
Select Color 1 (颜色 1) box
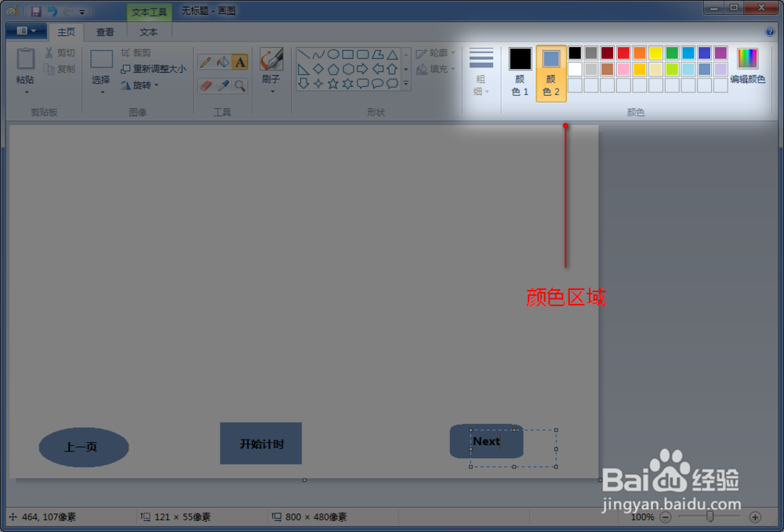point(520,72)
